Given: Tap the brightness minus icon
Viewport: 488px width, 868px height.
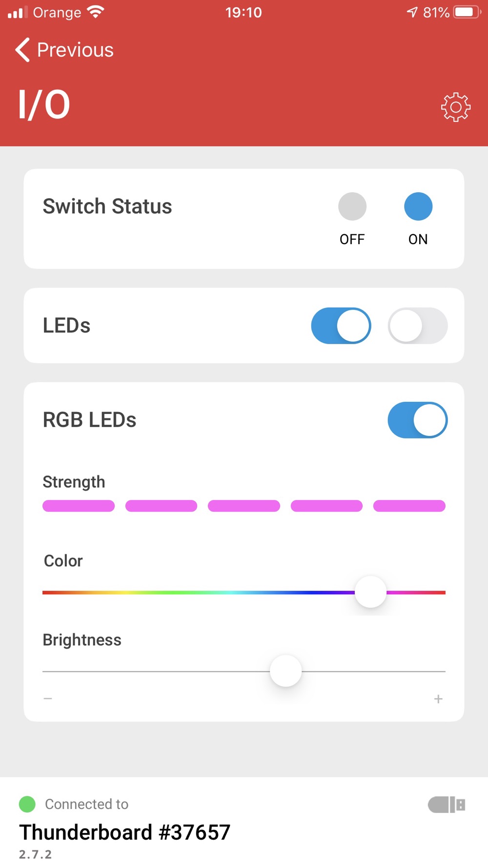Looking at the screenshot, I should [x=48, y=699].
